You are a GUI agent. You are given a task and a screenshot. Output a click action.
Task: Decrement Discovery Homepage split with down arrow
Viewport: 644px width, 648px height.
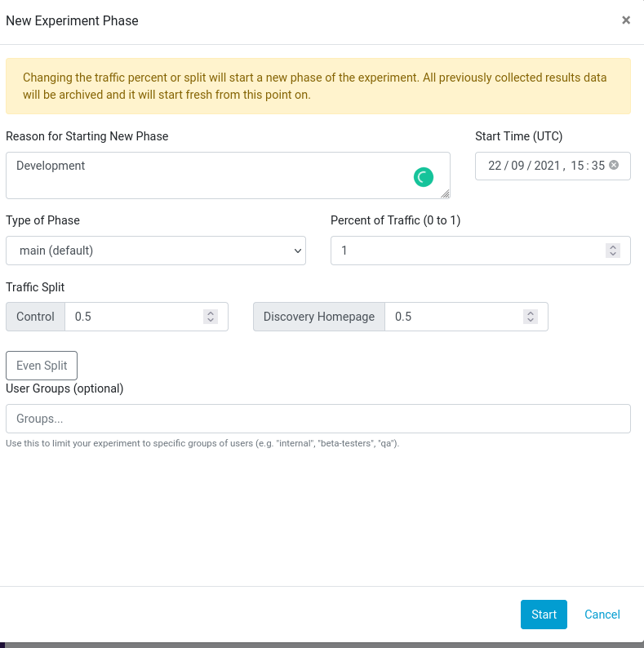coord(531,321)
